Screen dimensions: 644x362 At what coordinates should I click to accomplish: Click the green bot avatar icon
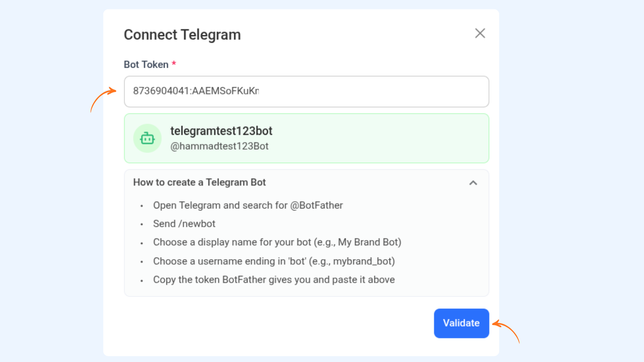click(x=147, y=138)
